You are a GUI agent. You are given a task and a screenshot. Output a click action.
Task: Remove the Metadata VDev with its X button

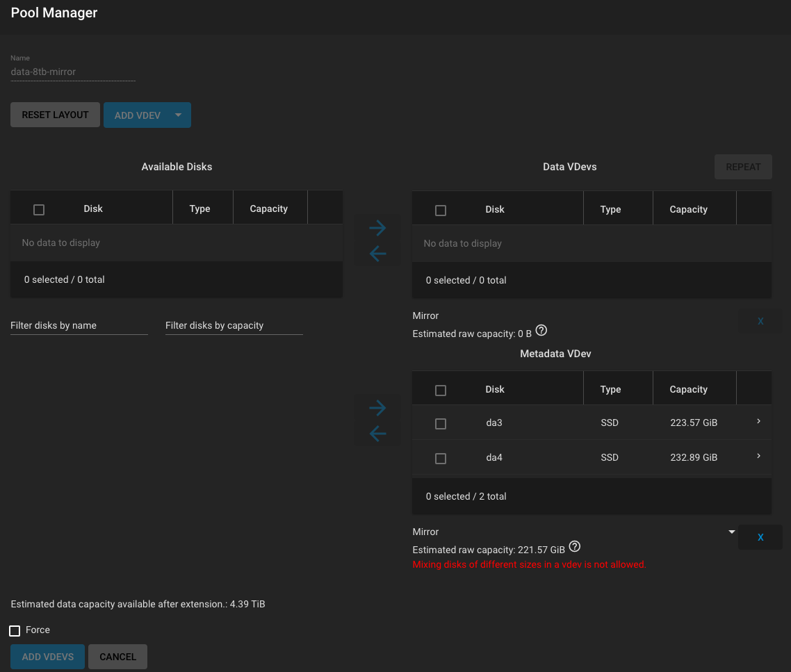(760, 537)
